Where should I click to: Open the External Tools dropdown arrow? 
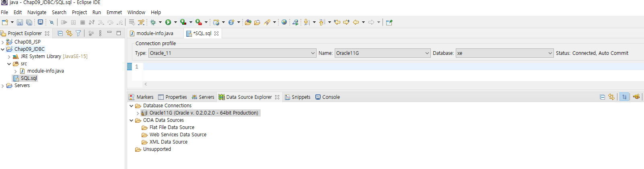point(206,22)
